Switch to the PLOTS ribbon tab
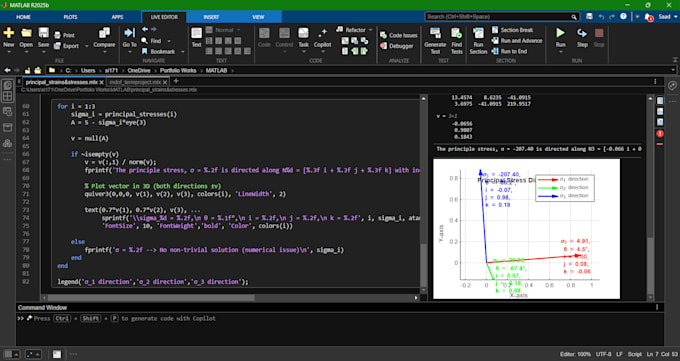 click(70, 17)
